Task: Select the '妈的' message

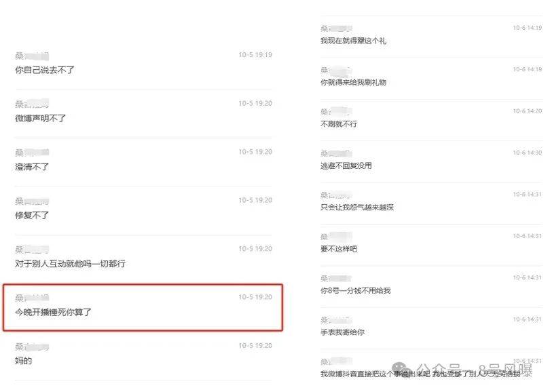Action: coord(24,361)
